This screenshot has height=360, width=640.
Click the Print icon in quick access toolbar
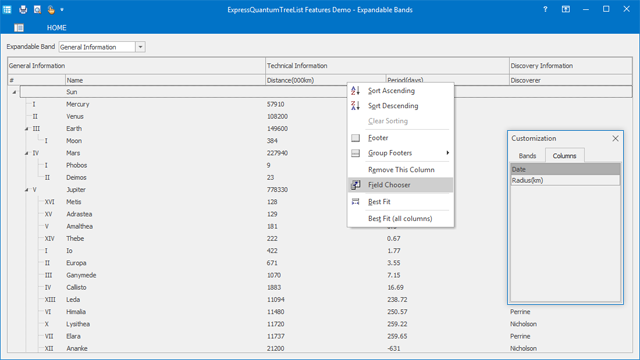click(x=23, y=9)
